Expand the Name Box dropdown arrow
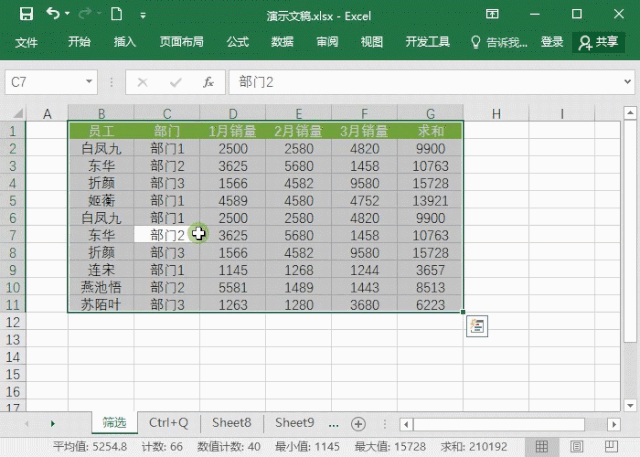 tap(89, 82)
